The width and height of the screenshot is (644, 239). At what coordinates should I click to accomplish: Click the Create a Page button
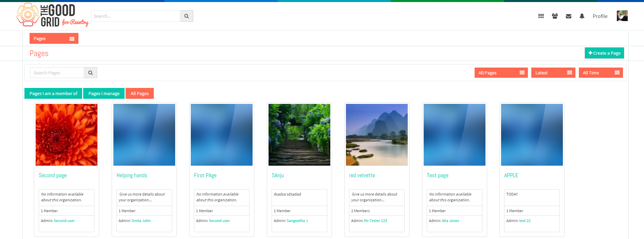pos(604,53)
